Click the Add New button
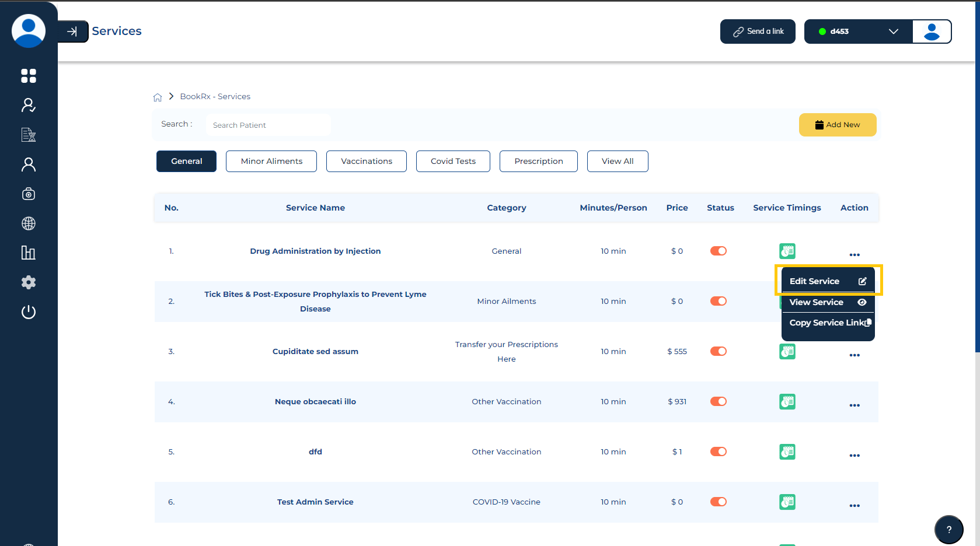Viewport: 980px width, 546px height. point(837,125)
